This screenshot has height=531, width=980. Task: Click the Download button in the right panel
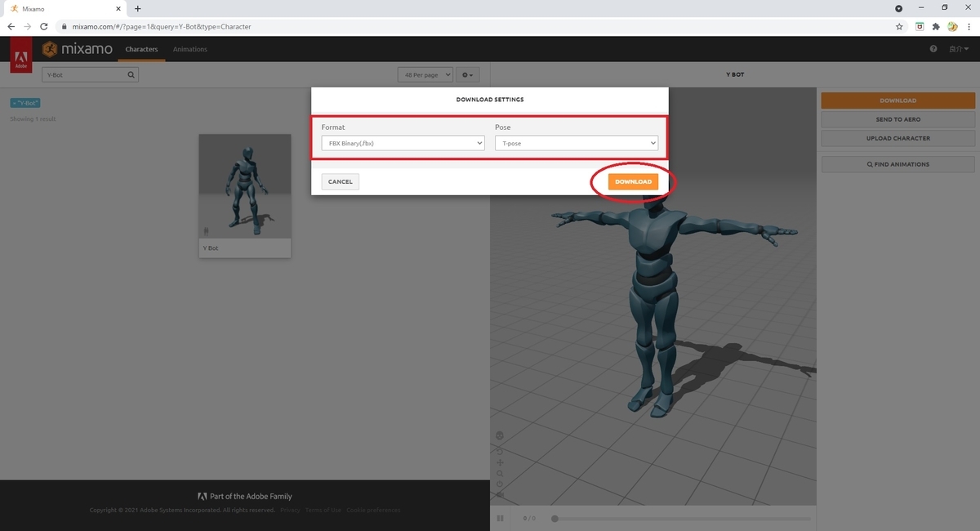[898, 100]
